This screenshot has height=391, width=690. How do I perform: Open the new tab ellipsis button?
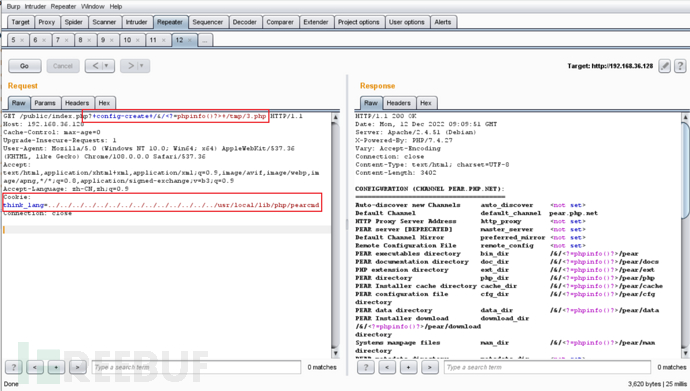[x=205, y=40]
